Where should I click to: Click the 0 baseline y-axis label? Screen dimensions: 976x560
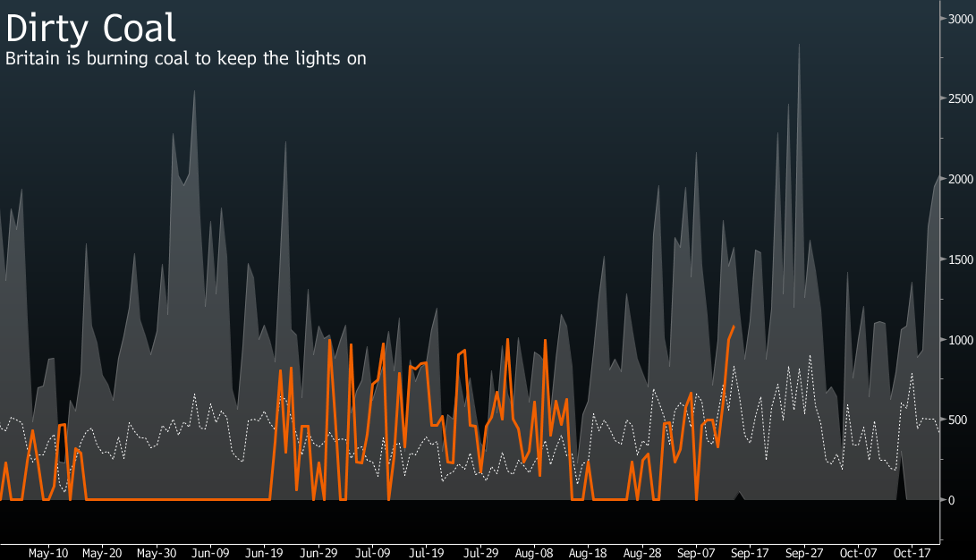tap(954, 500)
